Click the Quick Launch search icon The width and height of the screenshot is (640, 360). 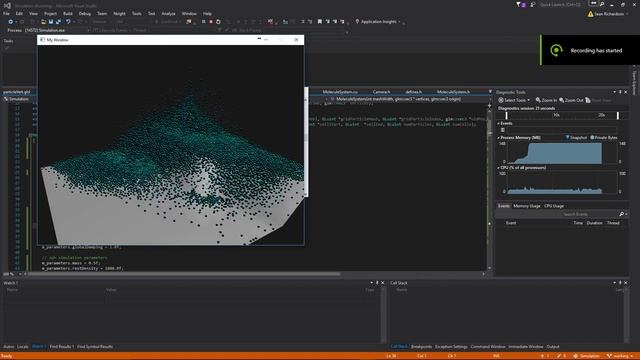click(x=602, y=4)
